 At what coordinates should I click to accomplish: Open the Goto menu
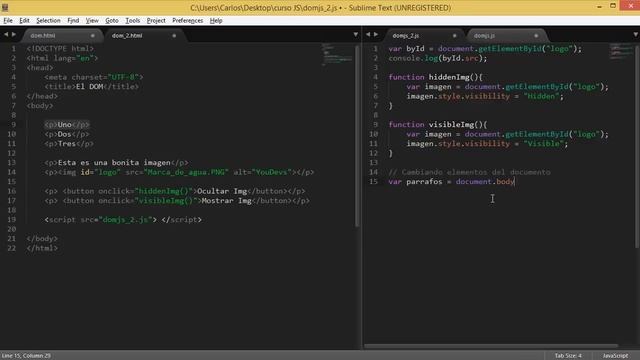click(x=111, y=20)
